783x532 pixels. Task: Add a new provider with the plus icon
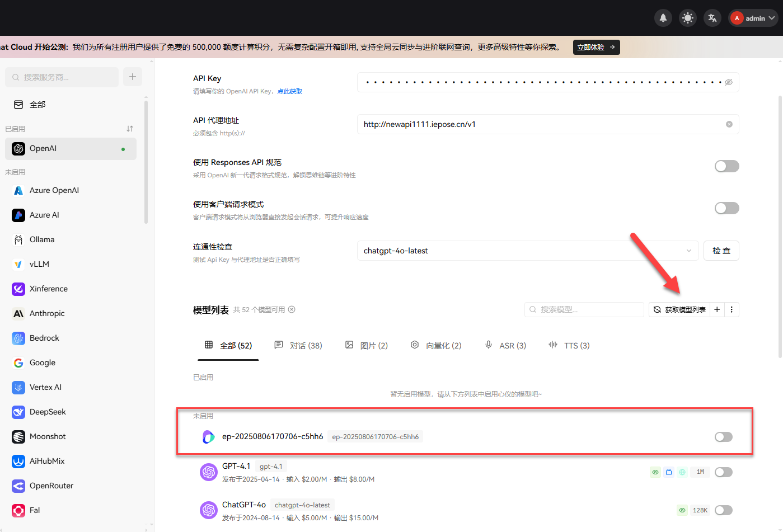(x=132, y=77)
